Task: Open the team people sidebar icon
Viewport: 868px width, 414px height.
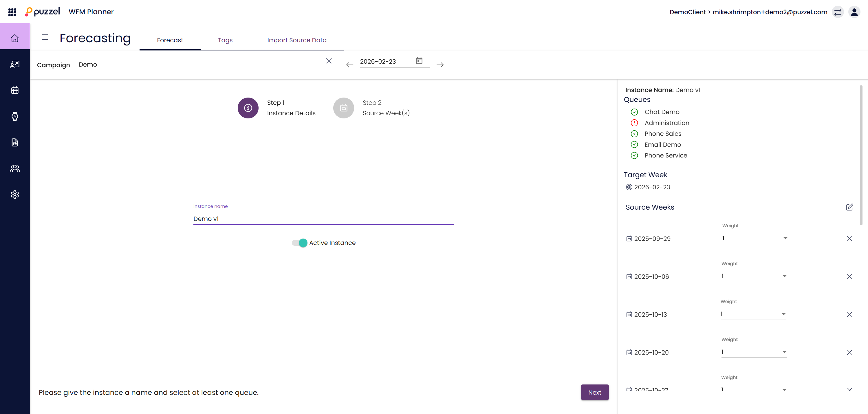Action: (x=15, y=168)
